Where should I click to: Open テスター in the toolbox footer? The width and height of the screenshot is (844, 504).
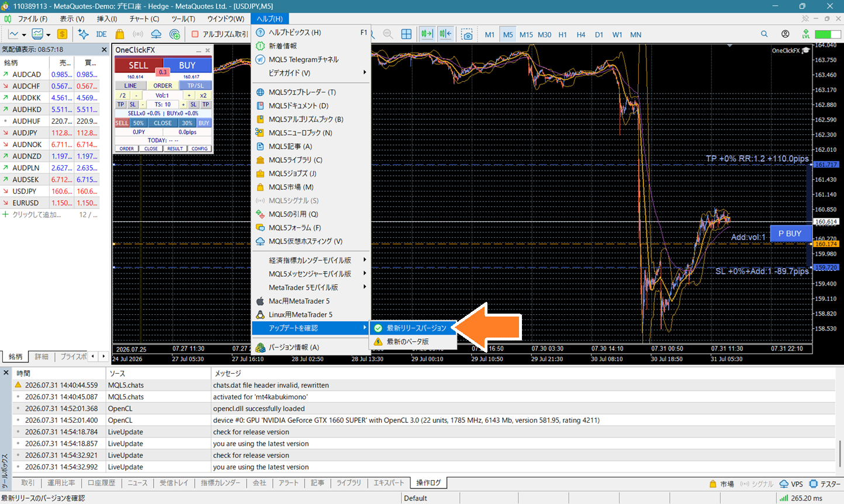[825, 484]
